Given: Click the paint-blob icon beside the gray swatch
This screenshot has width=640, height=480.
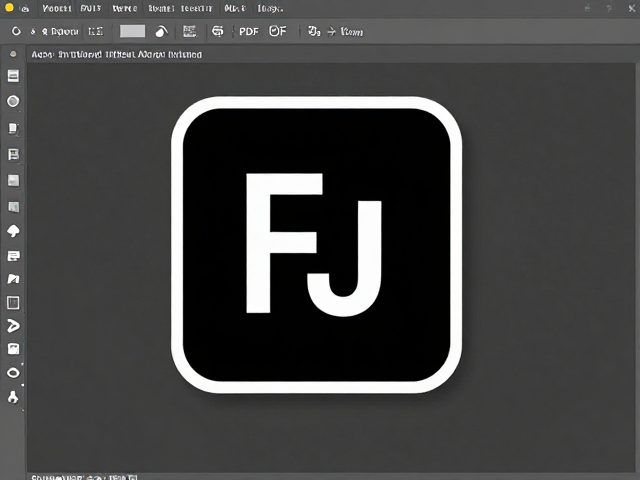Looking at the screenshot, I should click(x=161, y=31).
